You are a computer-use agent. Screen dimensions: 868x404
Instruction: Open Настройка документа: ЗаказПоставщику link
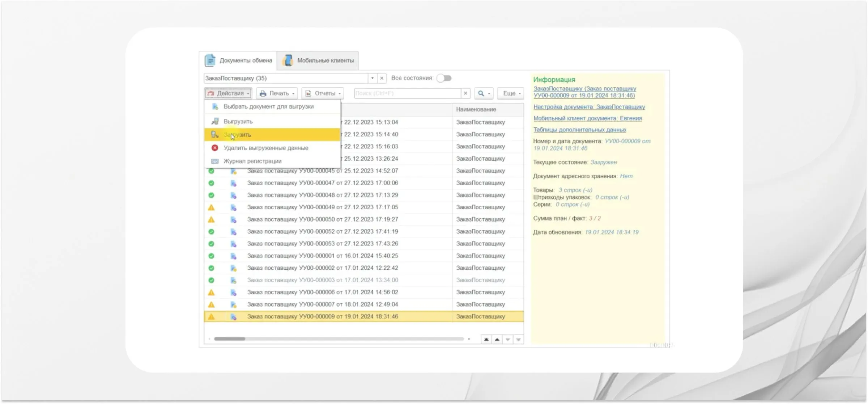(589, 107)
